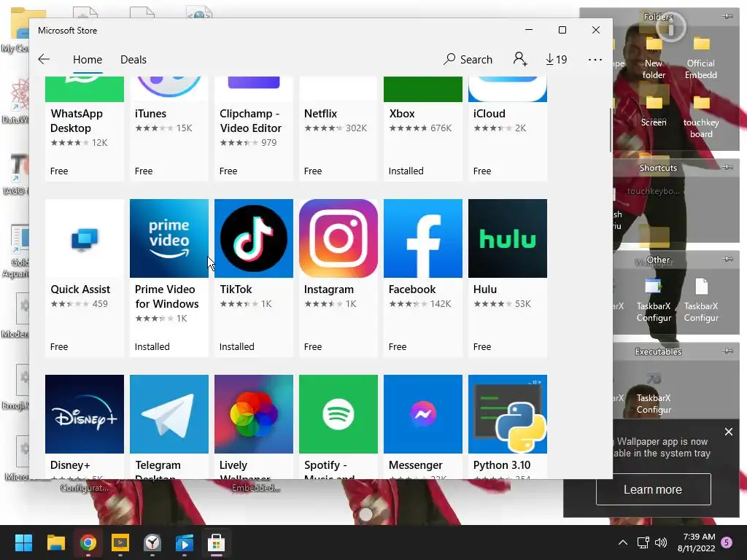The height and width of the screenshot is (560, 747).
Task: Click the Shortcuts group pin icon
Action: 727,167
